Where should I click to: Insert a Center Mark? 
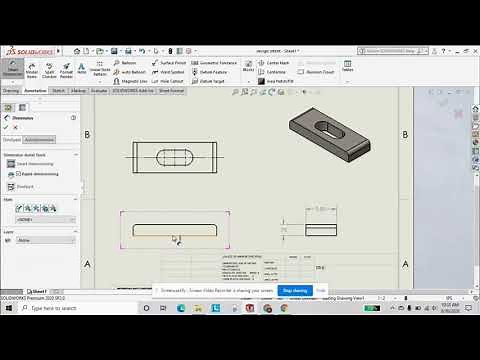[x=274, y=63]
